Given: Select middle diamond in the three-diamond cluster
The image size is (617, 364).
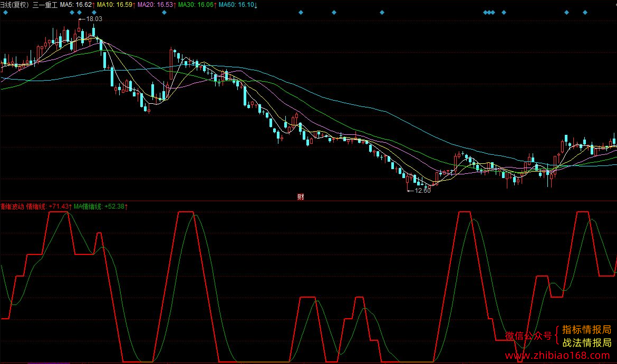Looking at the screenshot, I should [489, 13].
